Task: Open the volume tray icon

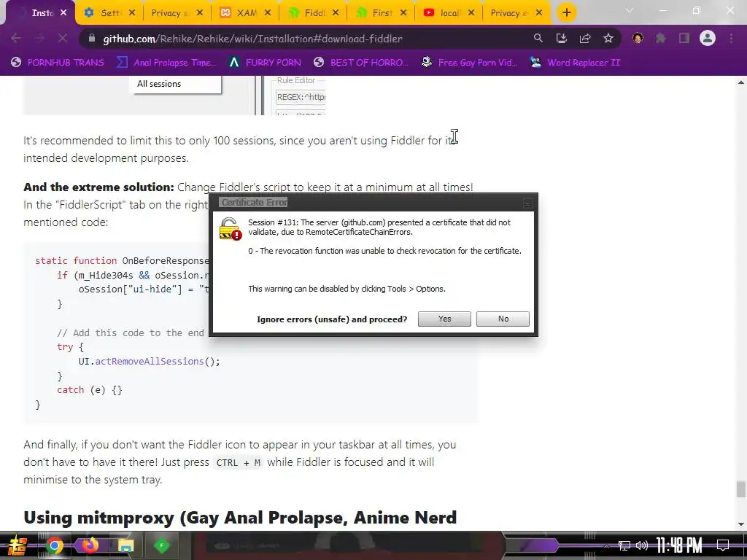Action: [642, 545]
